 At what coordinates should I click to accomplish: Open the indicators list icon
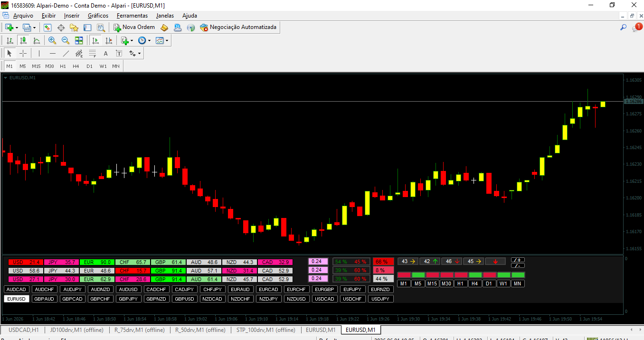point(125,40)
